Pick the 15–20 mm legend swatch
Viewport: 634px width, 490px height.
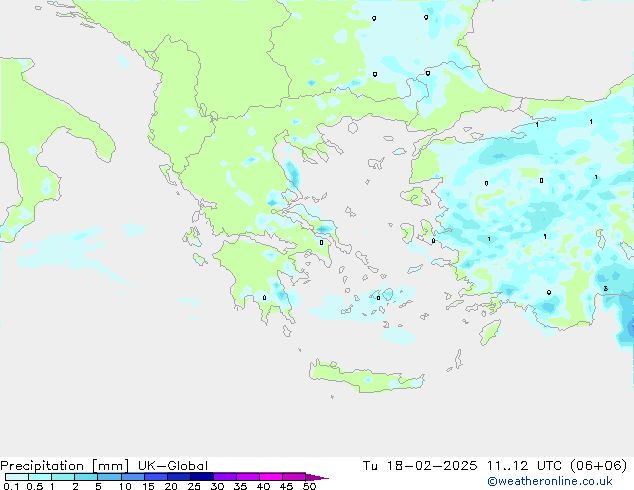pyautogui.click(x=156, y=477)
